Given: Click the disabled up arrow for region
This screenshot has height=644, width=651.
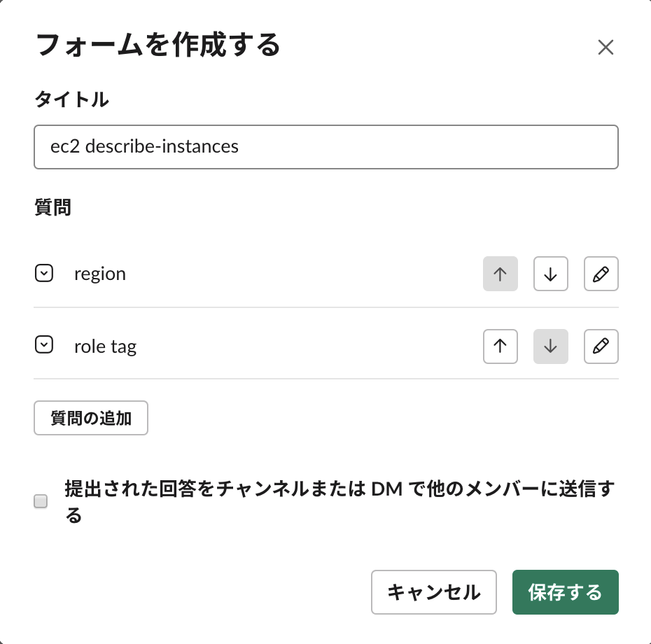Looking at the screenshot, I should [500, 274].
